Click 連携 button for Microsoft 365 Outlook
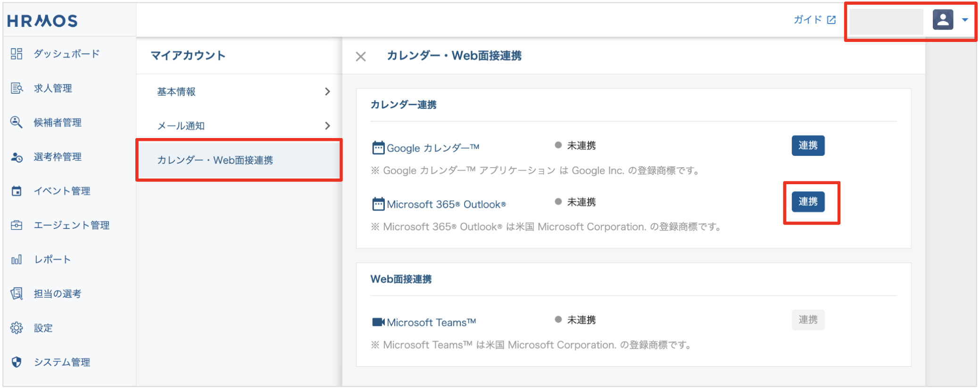The image size is (980, 391). tap(808, 202)
